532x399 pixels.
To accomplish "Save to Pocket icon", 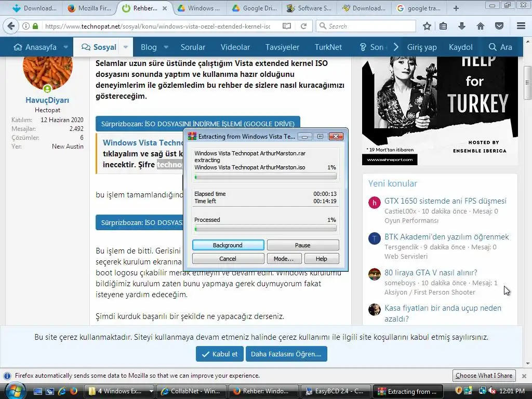I will (499, 26).
